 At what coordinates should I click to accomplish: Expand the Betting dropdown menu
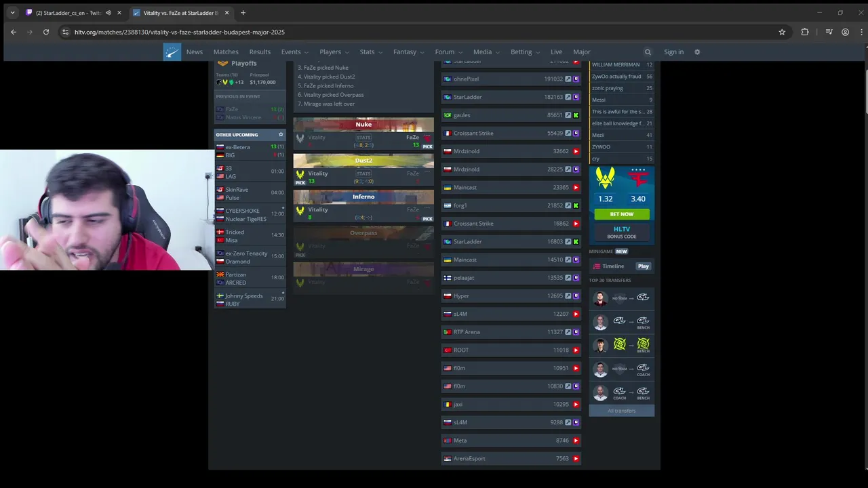click(x=526, y=52)
